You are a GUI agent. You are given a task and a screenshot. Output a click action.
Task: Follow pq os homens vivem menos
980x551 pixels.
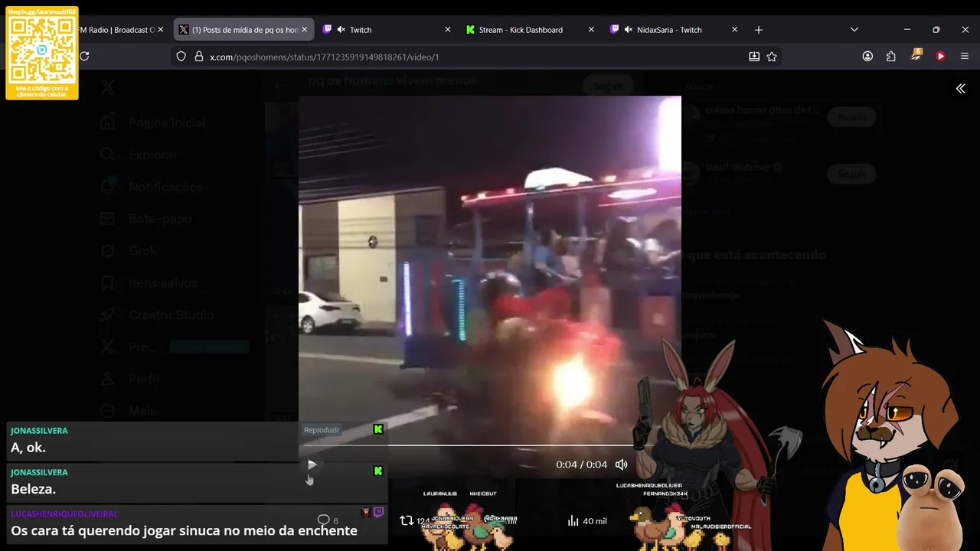pyautogui.click(x=608, y=86)
